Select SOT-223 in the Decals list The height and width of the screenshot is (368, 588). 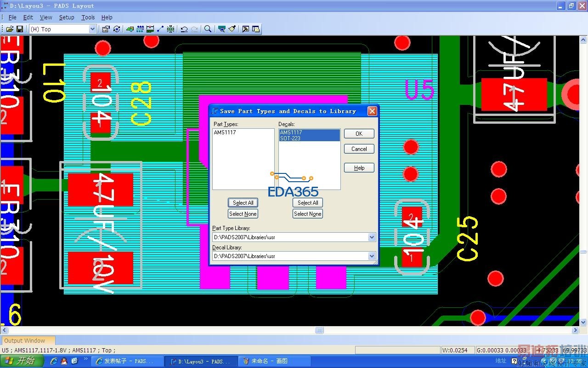[x=310, y=138]
